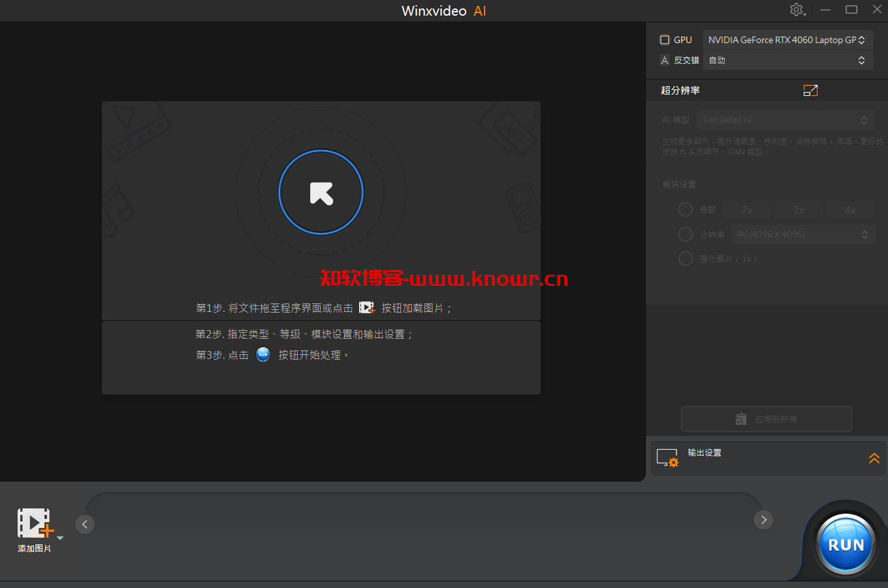The height and width of the screenshot is (588, 888).
Task: Click the small RUN icon in step 3
Action: (263, 354)
